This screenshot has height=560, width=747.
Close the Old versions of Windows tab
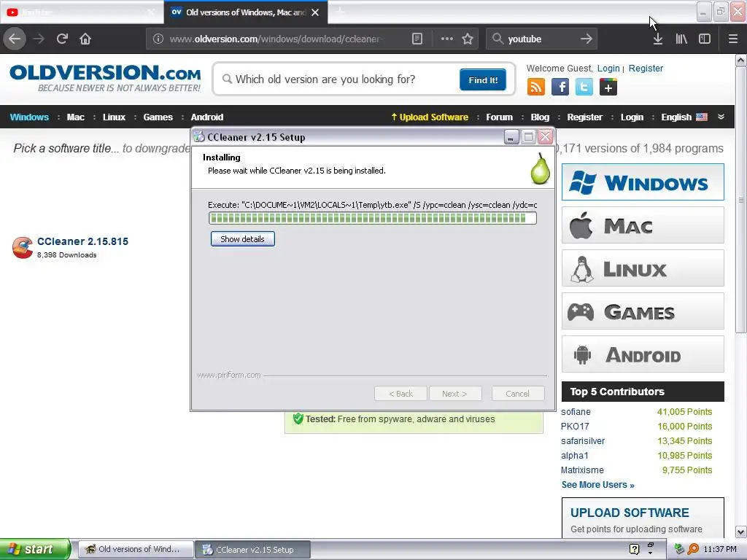[315, 12]
